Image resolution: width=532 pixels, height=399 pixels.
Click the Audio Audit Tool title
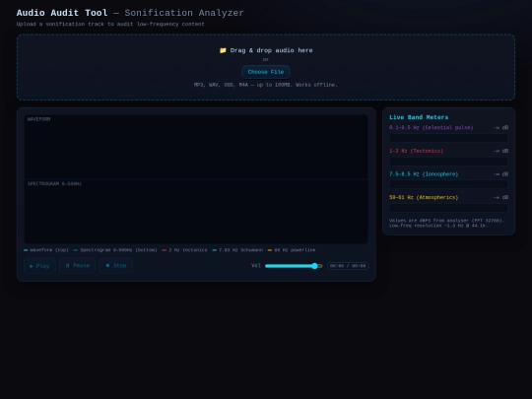(x=62, y=13)
